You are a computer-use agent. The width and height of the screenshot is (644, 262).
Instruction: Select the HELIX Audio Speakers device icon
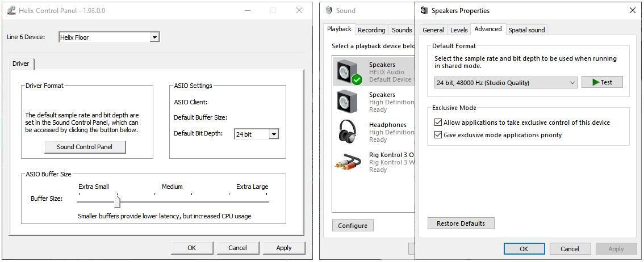[348, 72]
